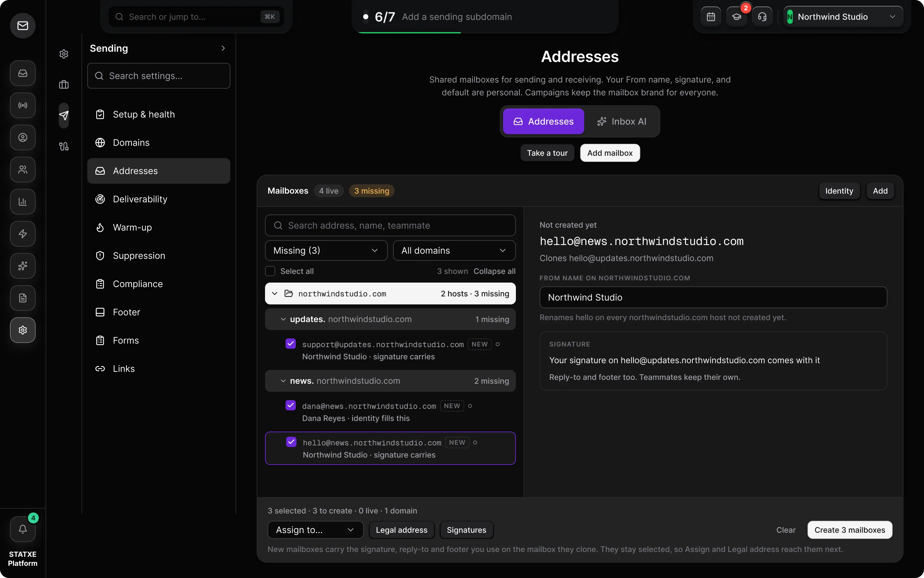
Task: Click the Add mailbox button
Action: pyautogui.click(x=610, y=153)
